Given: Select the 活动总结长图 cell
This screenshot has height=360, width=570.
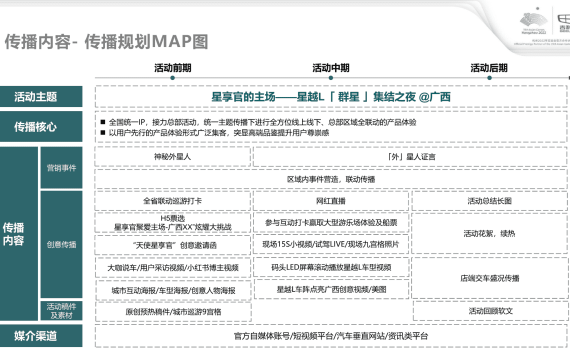Looking at the screenshot, I should [x=489, y=201].
